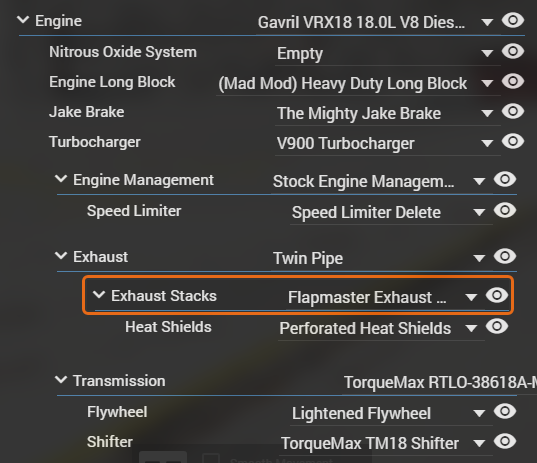The image size is (537, 463).
Task: Collapse the Engine Management group
Action: (x=61, y=179)
